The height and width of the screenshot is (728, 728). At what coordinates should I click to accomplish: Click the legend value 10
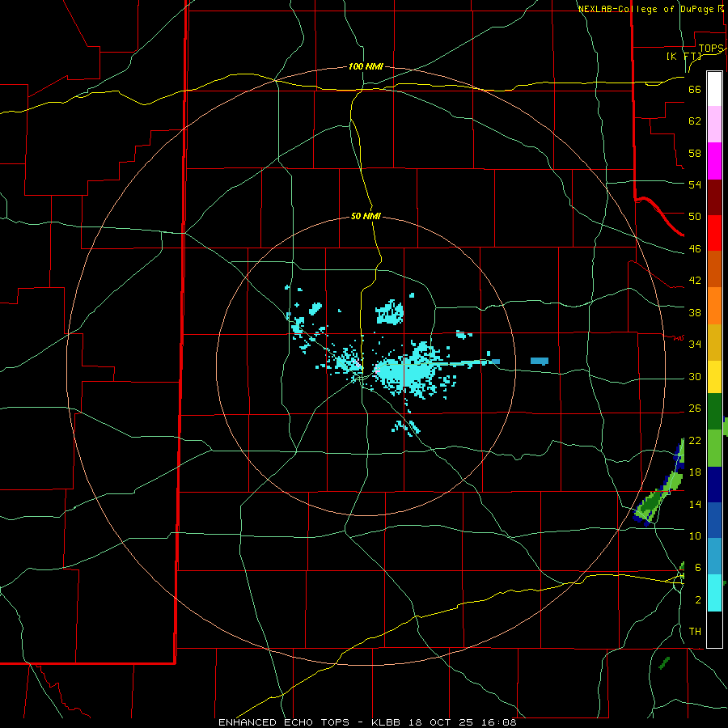click(x=695, y=535)
